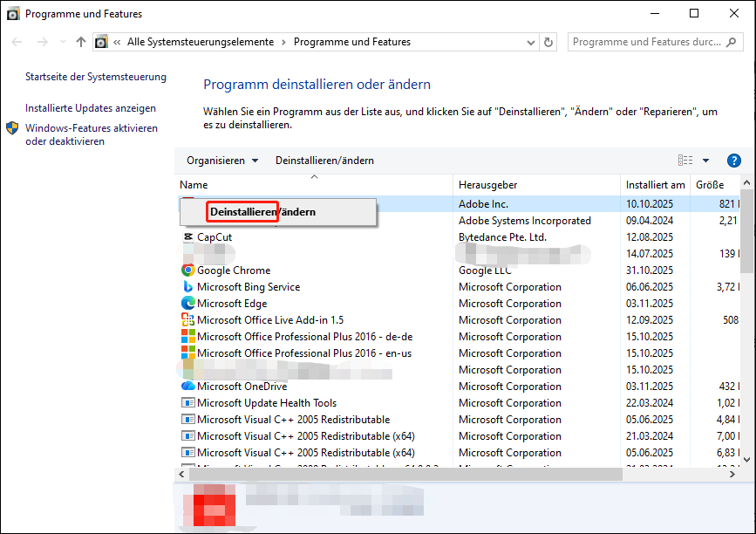The width and height of the screenshot is (756, 534).
Task: Click the Microsoft OneDrive cloud icon
Action: coord(188,386)
